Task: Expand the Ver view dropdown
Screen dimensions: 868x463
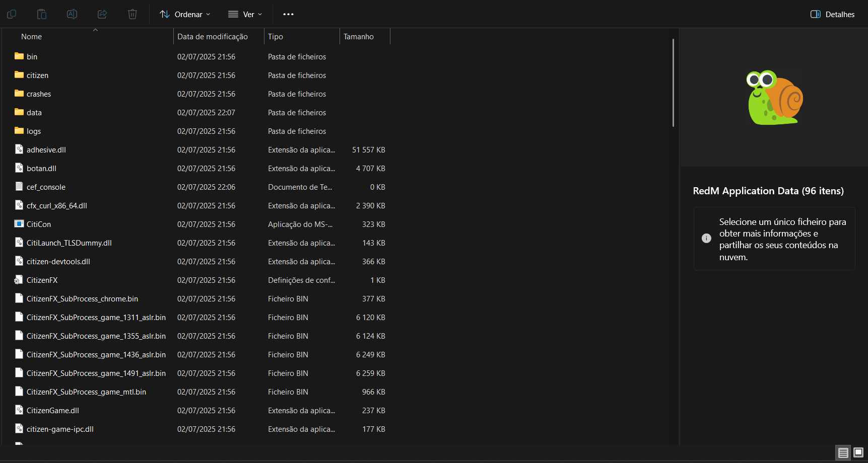Action: pyautogui.click(x=245, y=14)
